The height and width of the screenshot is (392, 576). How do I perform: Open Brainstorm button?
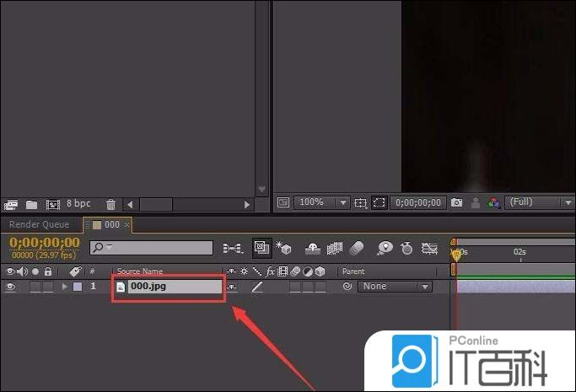[385, 249]
